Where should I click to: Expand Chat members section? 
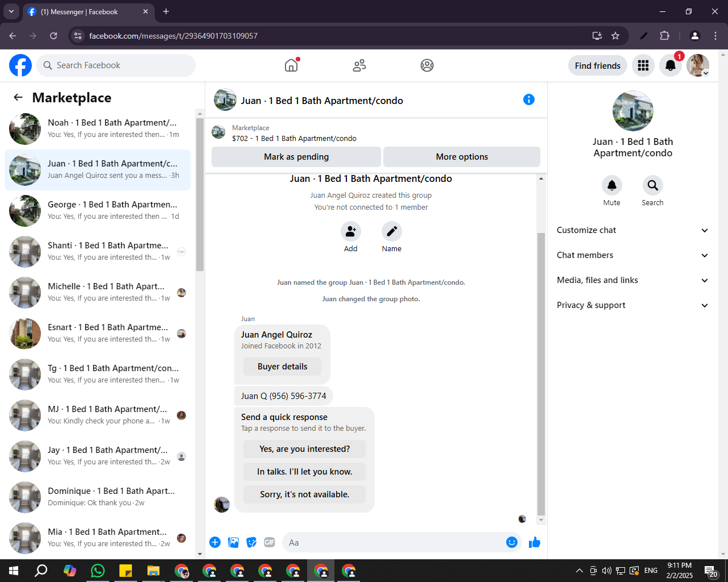coord(632,255)
